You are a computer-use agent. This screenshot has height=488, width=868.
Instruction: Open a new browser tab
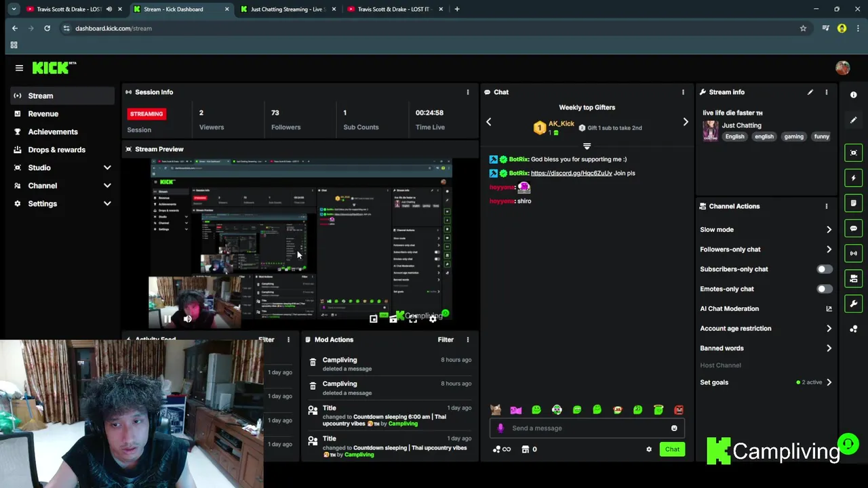[457, 9]
